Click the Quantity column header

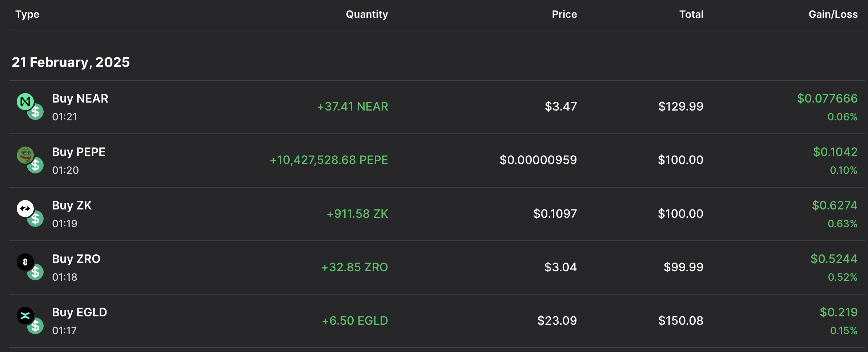point(367,14)
